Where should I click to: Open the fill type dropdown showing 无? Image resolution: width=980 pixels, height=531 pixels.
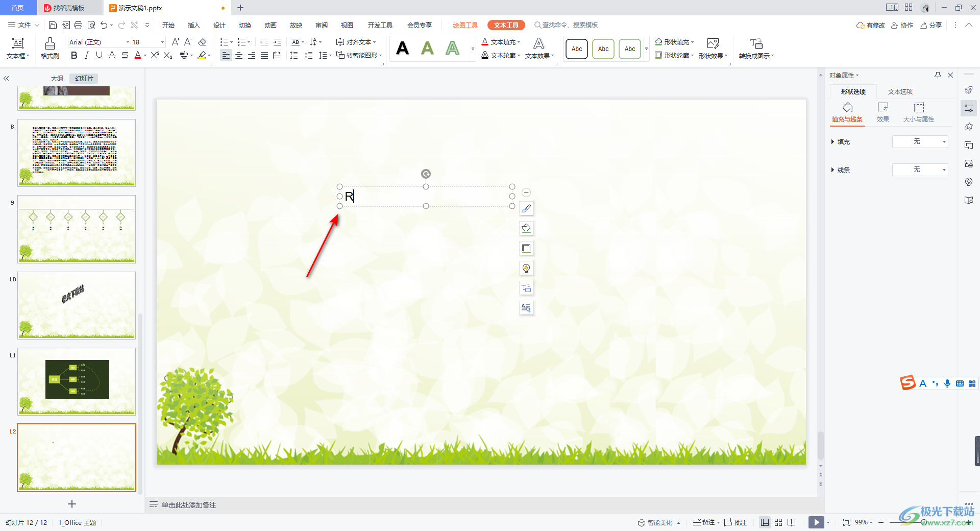click(x=920, y=141)
